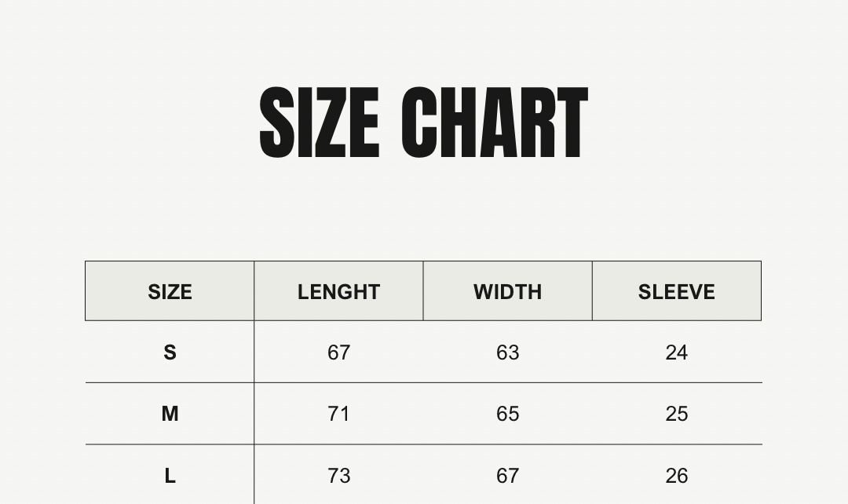Select length value 67 for size S
Screen dimensions: 848x504
click(338, 352)
